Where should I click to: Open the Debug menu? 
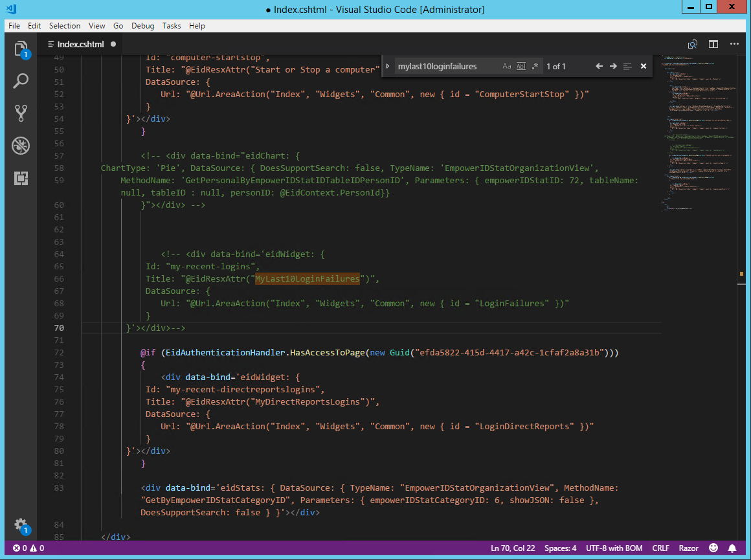click(x=142, y=26)
